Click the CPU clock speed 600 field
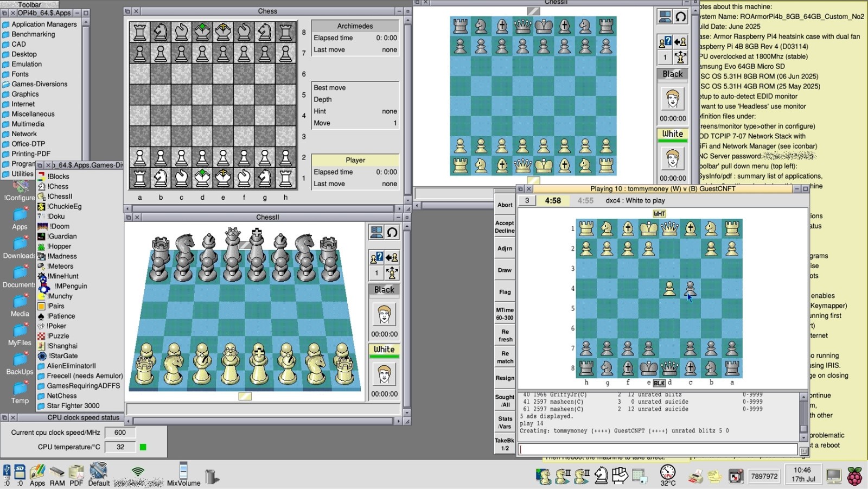This screenshot has width=868, height=489. pos(120,433)
